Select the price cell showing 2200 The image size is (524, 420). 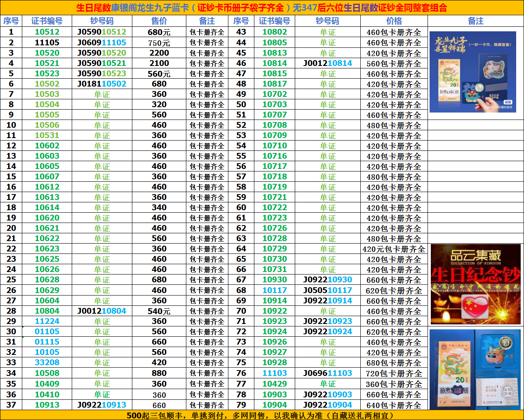pyautogui.click(x=159, y=53)
